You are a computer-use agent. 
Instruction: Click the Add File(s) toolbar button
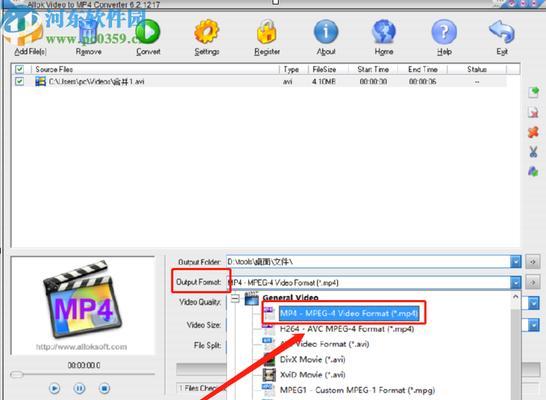30,38
